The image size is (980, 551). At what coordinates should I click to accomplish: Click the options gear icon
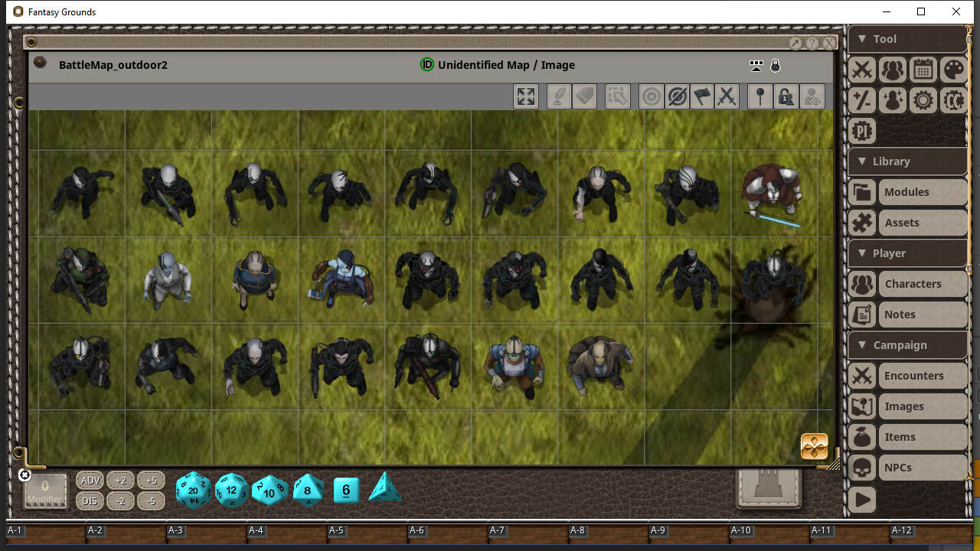(923, 100)
